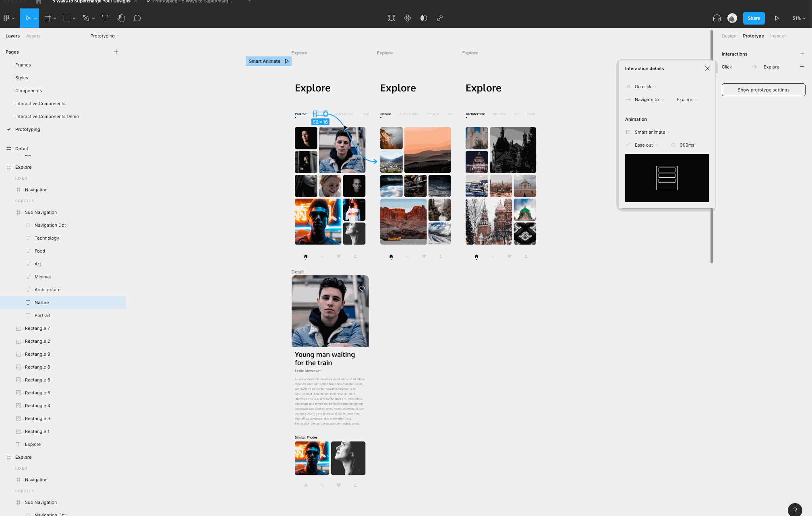Select the Styles page

pos(22,78)
